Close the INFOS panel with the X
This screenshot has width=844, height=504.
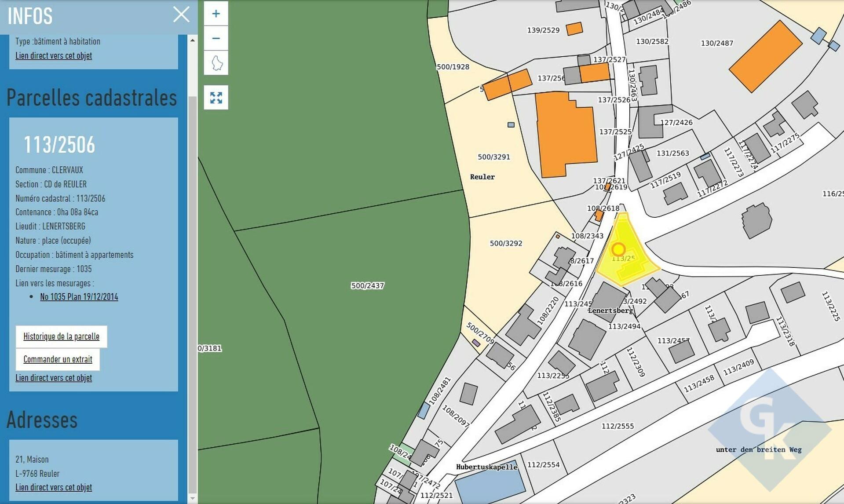click(181, 15)
